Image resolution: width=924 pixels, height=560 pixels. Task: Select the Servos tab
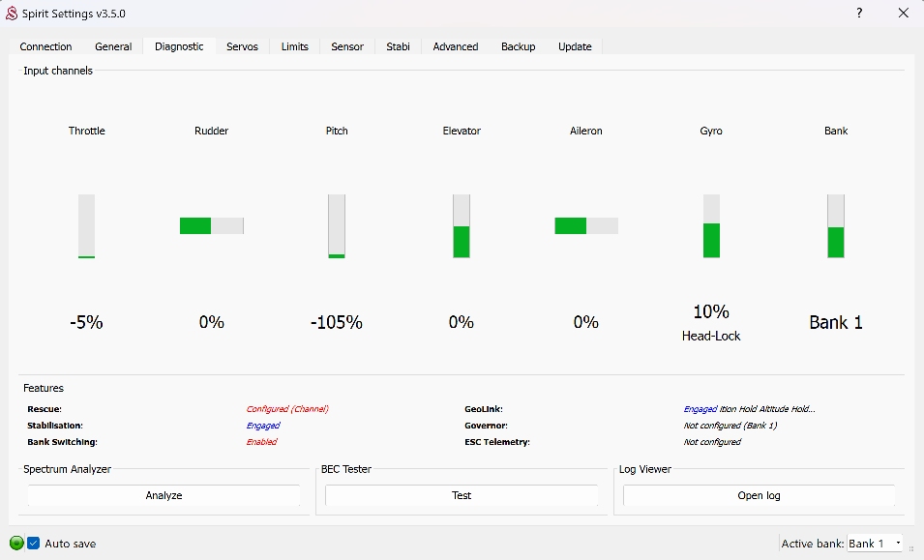[x=242, y=46]
